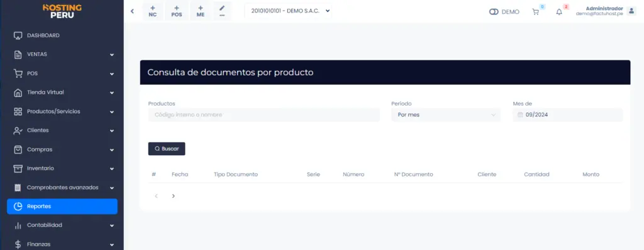
Task: Click the Hosting Peru logo
Action: [62, 11]
